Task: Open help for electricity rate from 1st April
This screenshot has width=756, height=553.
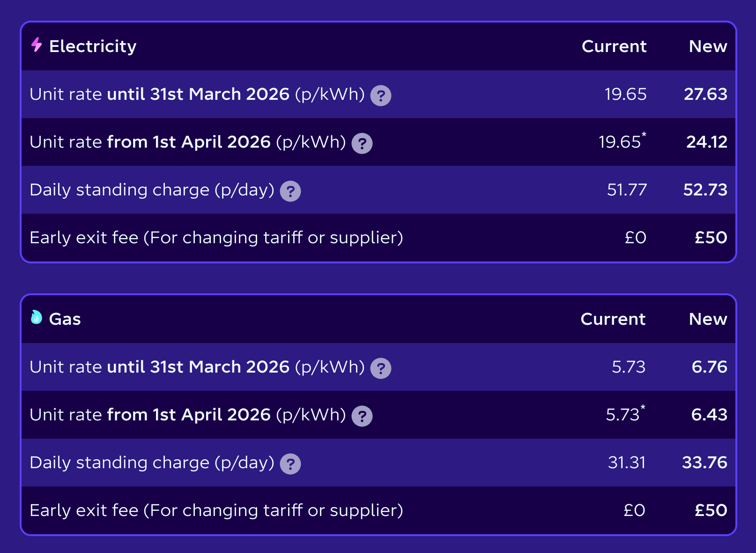Action: click(362, 143)
